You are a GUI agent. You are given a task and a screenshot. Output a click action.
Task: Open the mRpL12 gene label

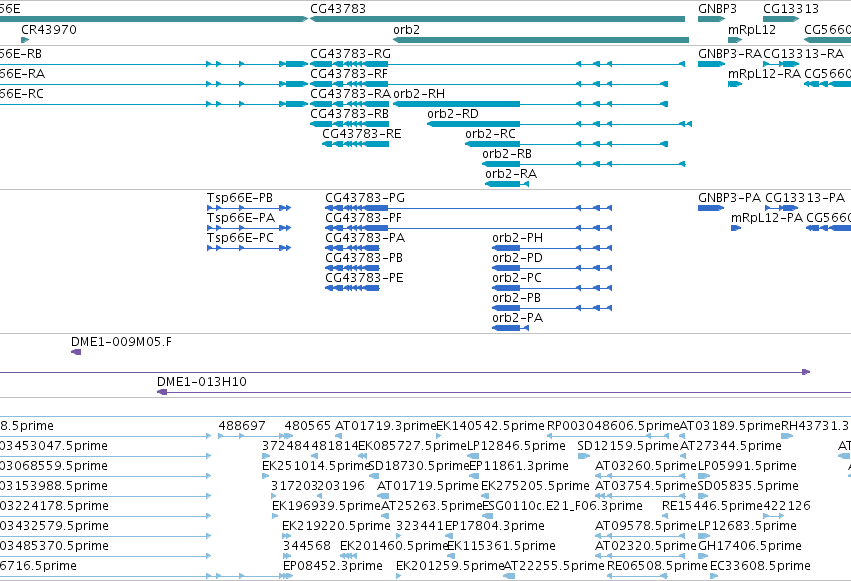(752, 30)
